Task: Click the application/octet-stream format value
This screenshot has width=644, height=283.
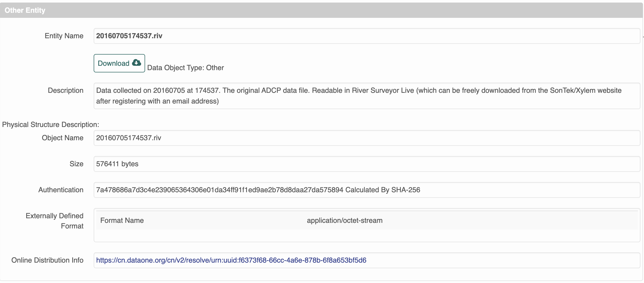Action: pos(344,220)
